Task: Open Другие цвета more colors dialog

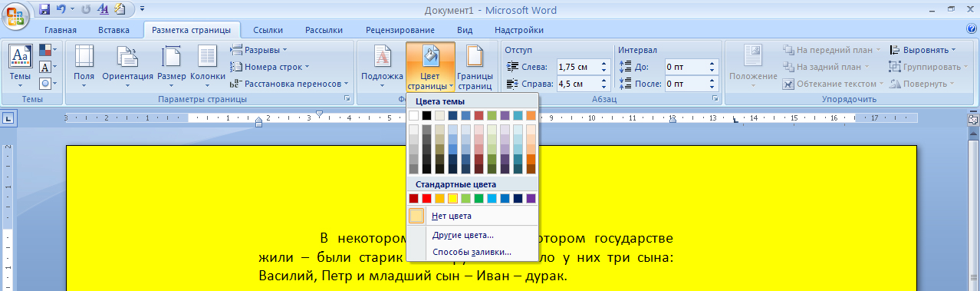Action: pyautogui.click(x=472, y=235)
